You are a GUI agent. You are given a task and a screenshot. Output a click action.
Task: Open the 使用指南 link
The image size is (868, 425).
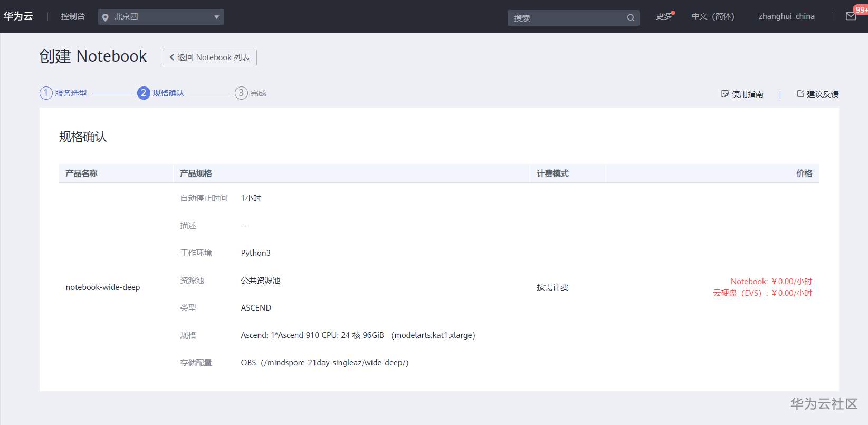[x=748, y=94]
